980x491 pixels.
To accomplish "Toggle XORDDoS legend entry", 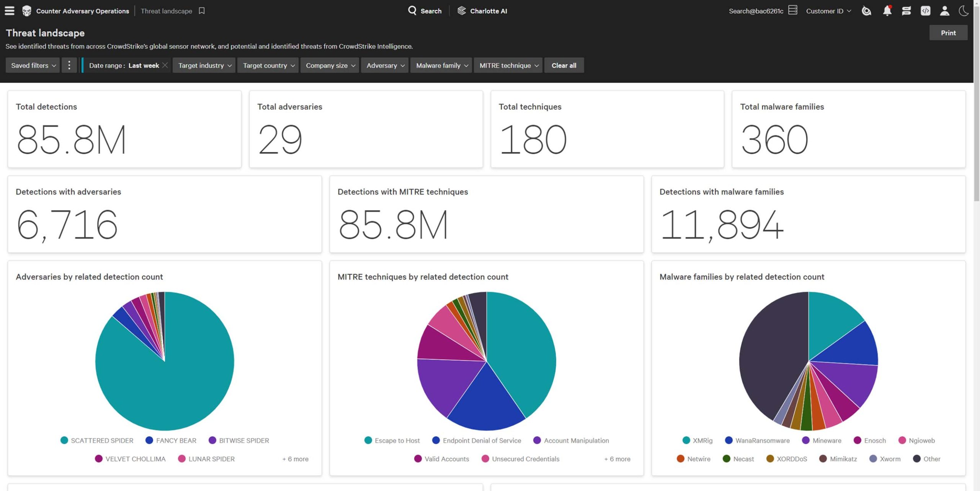I will click(x=786, y=458).
